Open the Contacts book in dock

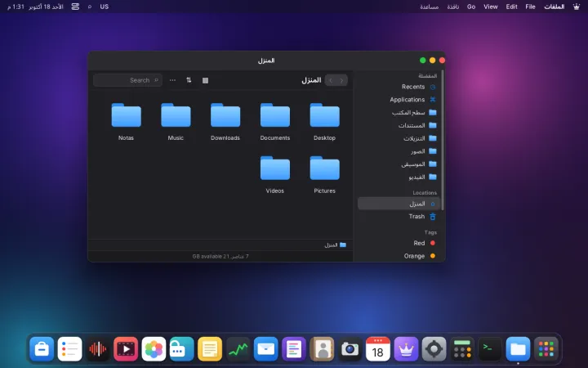pos(322,349)
